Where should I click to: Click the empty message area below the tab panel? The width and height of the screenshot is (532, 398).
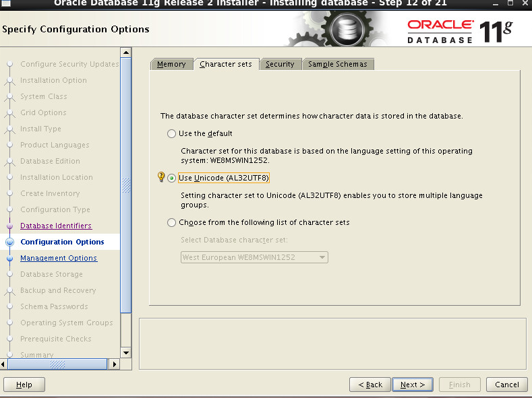coord(332,344)
